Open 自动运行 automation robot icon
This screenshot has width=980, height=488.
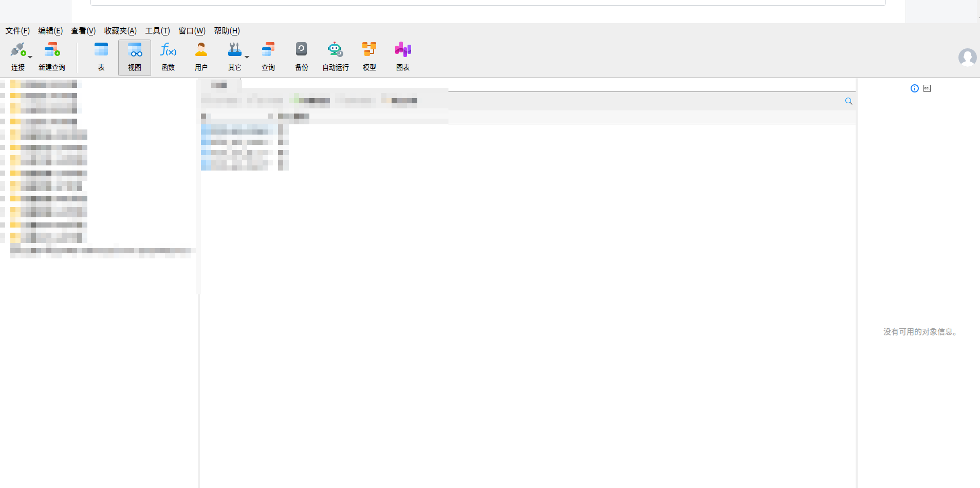(335, 50)
